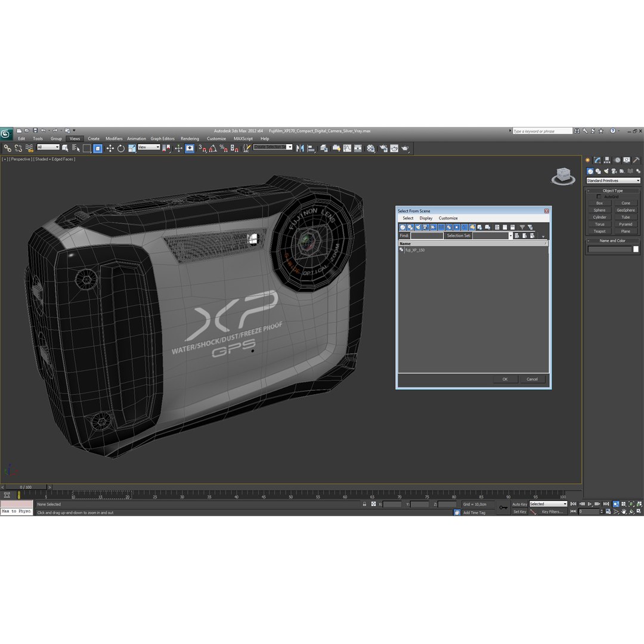Click Rectangular Selection Region icon
Image resolution: width=644 pixels, height=644 pixels.
(x=86, y=148)
